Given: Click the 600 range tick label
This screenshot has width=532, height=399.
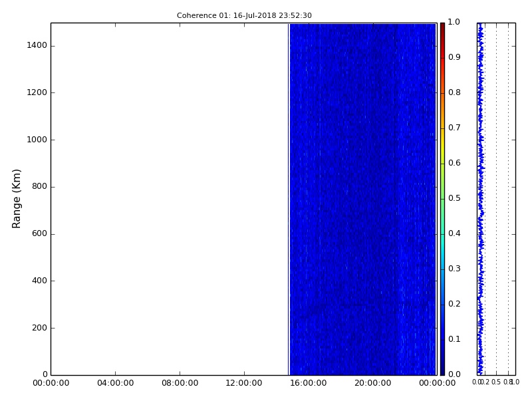Looking at the screenshot, I should (39, 233).
